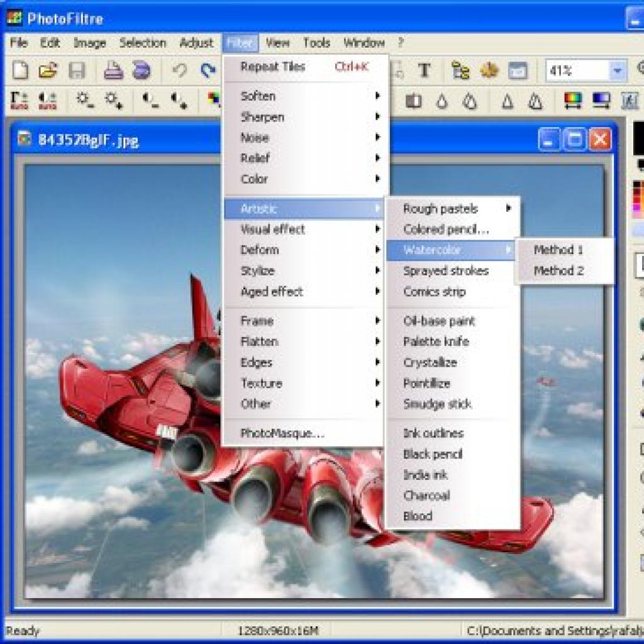Screen dimensions: 644x644
Task: Open the Window menu
Action: 364,43
